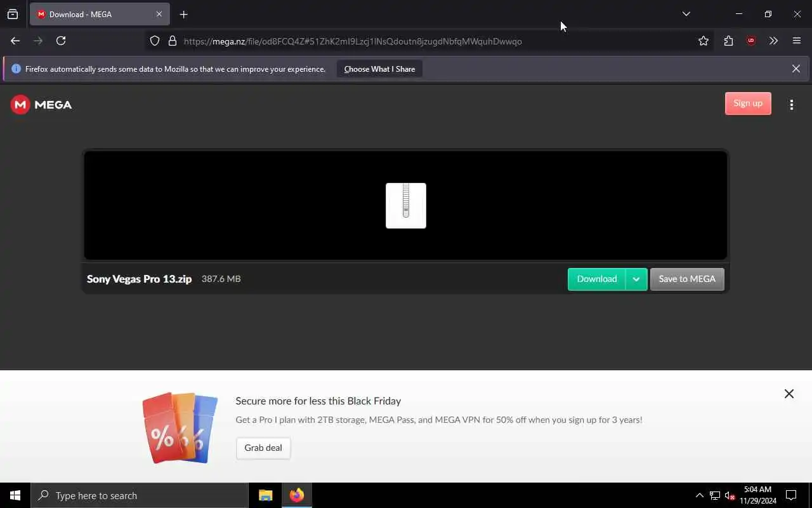Open the MEGA three-dot menu
This screenshot has width=812, height=508.
click(x=791, y=105)
